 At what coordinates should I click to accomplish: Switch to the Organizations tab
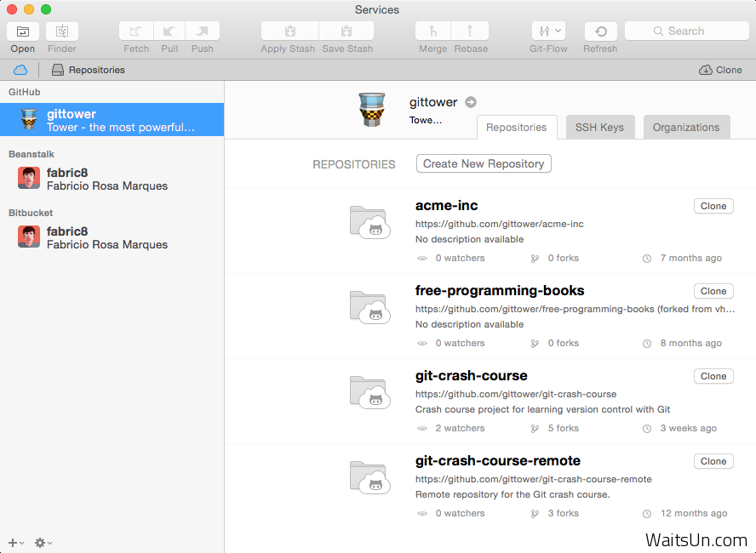[685, 128]
